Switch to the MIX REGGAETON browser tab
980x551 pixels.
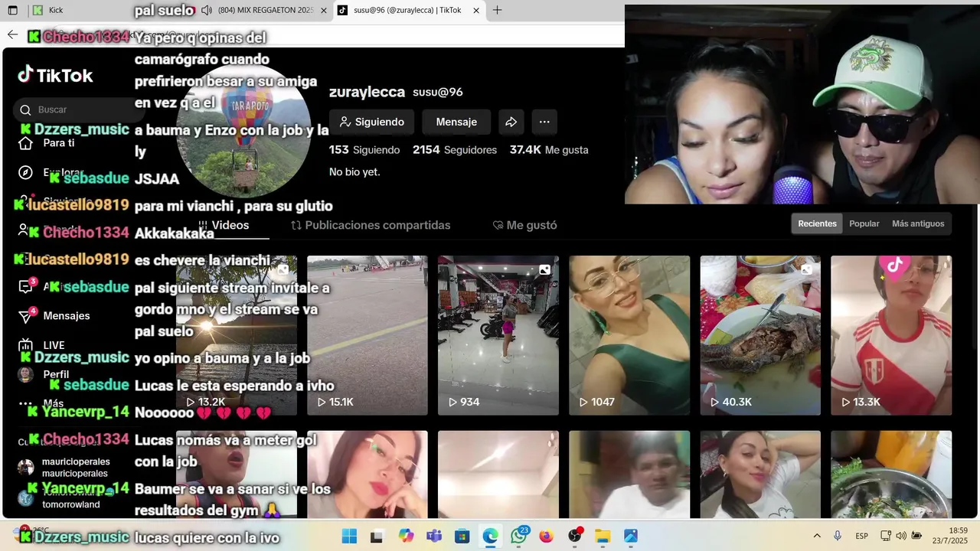[x=265, y=11]
